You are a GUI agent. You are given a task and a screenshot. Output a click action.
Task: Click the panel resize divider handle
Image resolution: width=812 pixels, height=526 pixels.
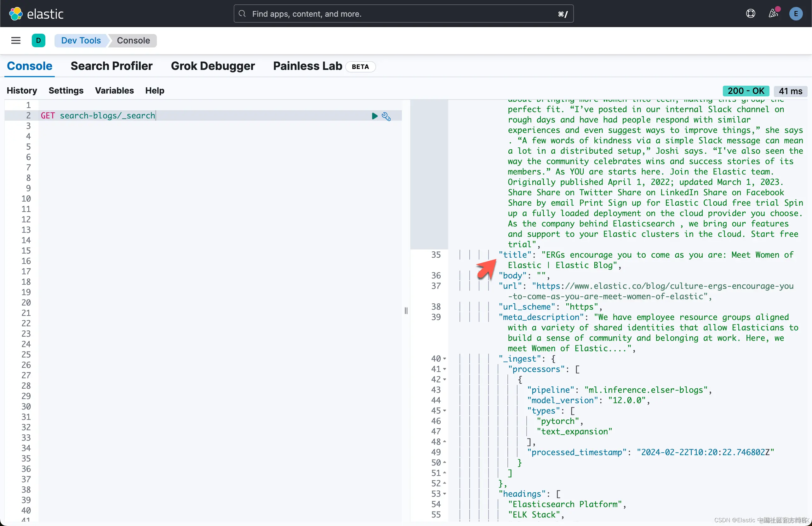point(406,311)
